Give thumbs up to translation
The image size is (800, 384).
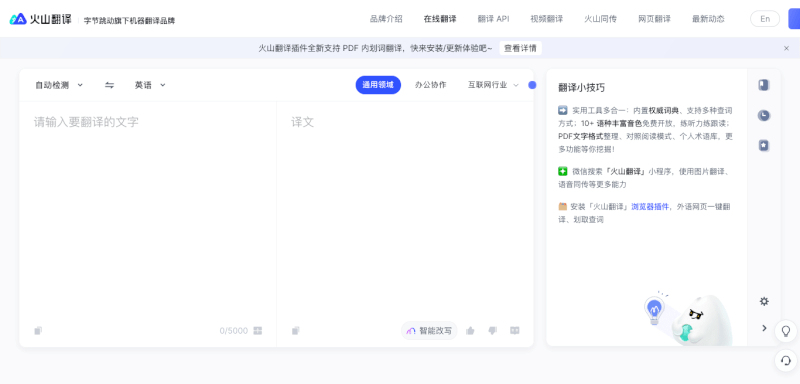[x=470, y=331]
